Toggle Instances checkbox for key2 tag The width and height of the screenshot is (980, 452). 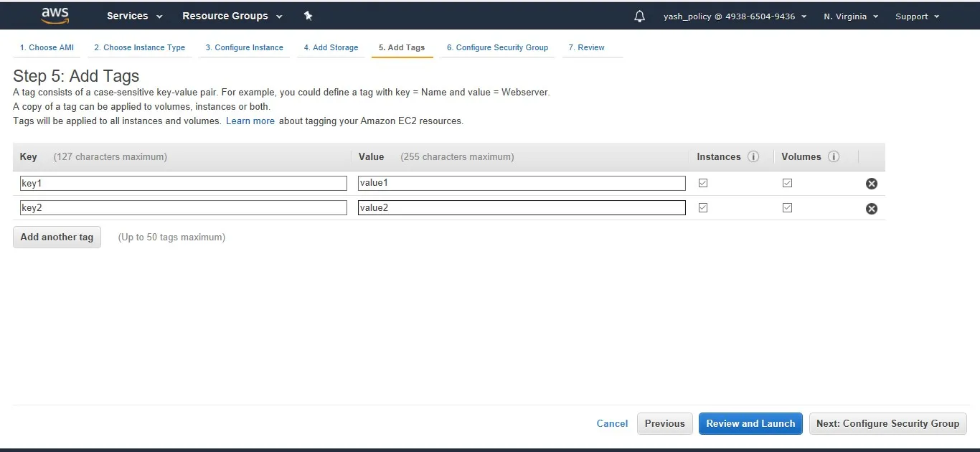tap(703, 208)
